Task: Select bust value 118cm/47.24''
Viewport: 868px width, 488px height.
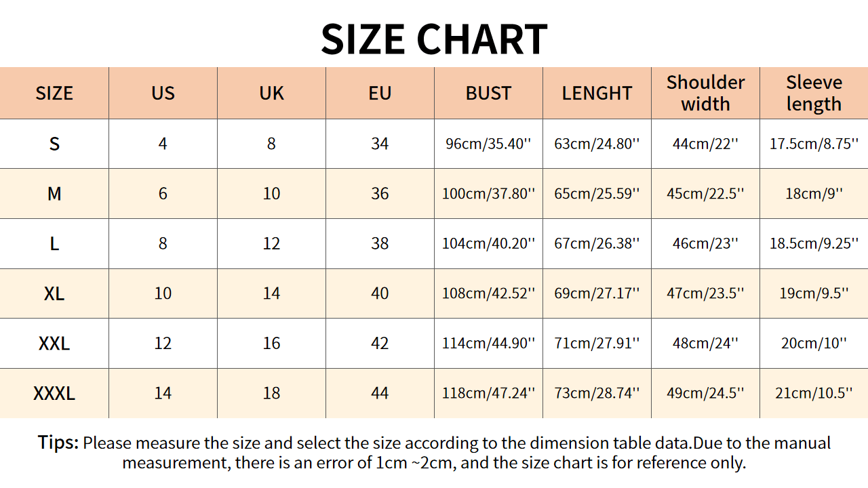Action: pyautogui.click(x=488, y=393)
